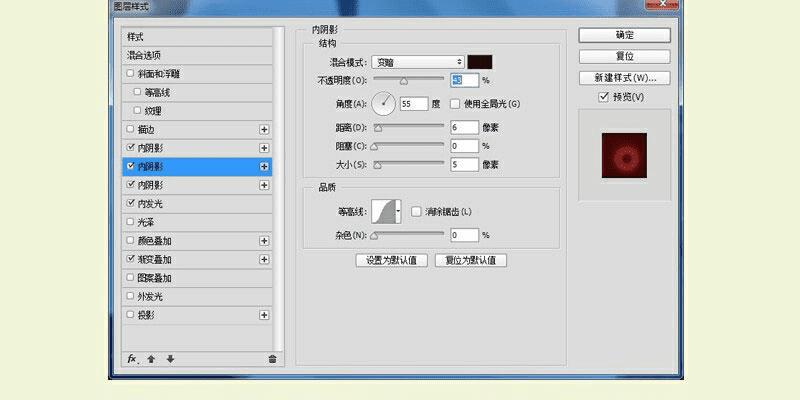800x400 pixels.
Task: Close the 图层样式 dialog
Action: click(662, 4)
